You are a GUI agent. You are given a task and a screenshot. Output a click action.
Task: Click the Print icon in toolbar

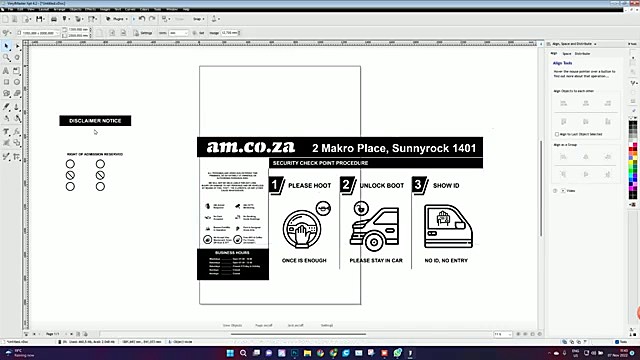point(53,19)
